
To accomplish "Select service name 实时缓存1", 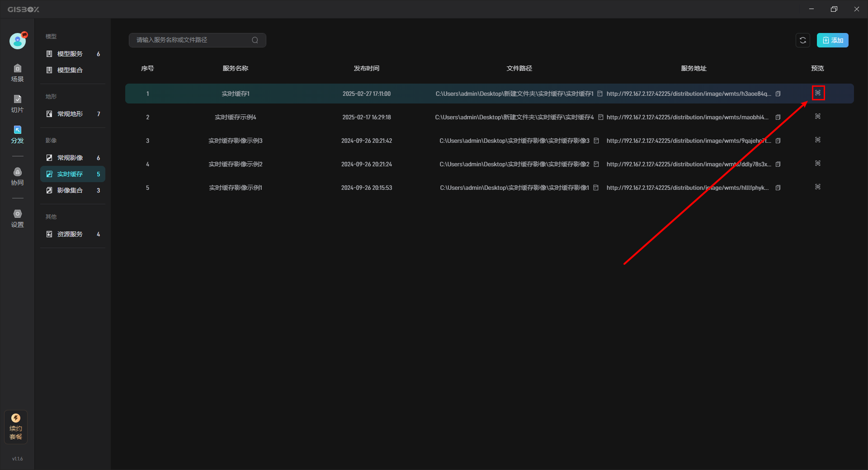I will click(236, 94).
